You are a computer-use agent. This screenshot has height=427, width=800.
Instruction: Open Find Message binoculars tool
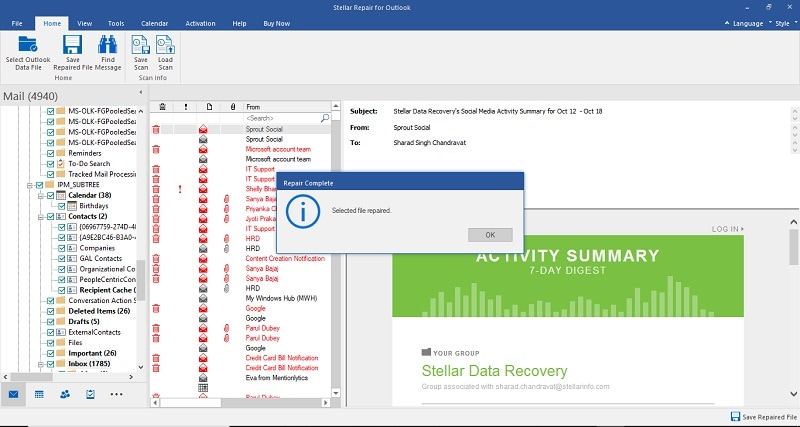click(x=108, y=44)
